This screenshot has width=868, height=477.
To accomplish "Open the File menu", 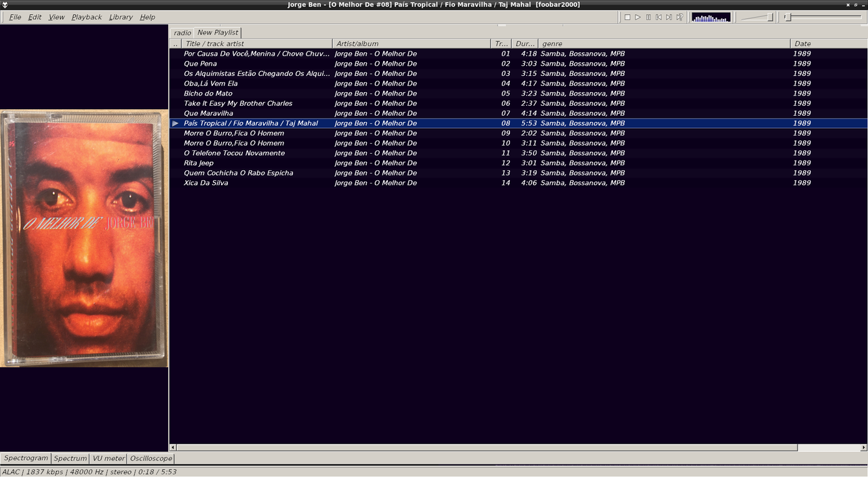I will tap(15, 17).
